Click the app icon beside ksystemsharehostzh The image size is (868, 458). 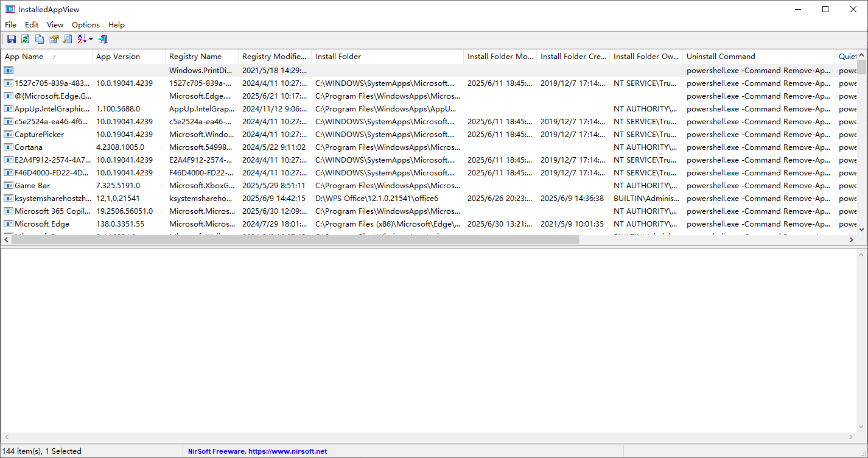9,199
